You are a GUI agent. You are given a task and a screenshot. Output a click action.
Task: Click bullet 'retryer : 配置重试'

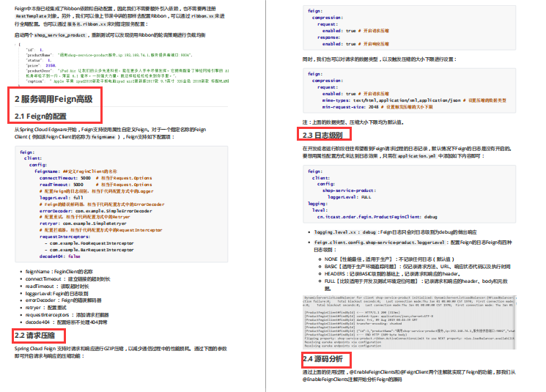click(x=45, y=308)
